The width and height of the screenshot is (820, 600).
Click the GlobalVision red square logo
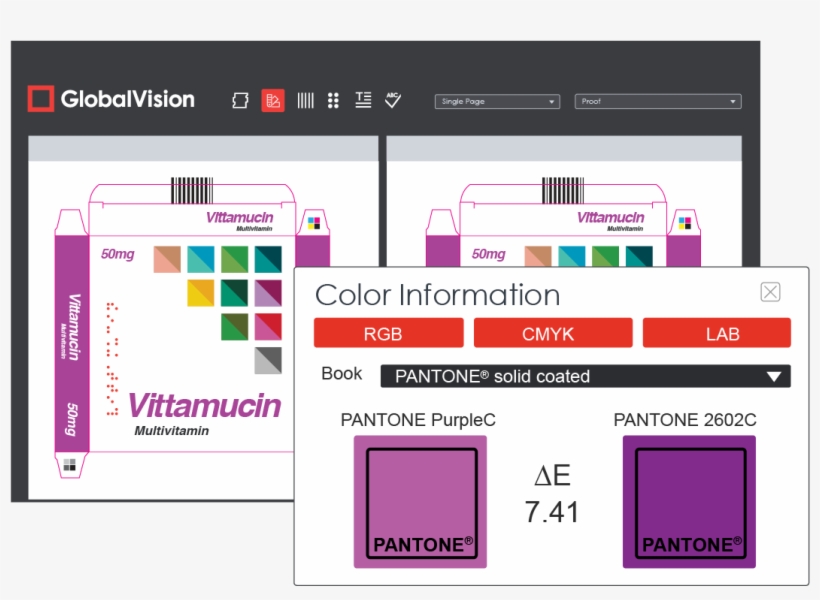click(x=40, y=98)
